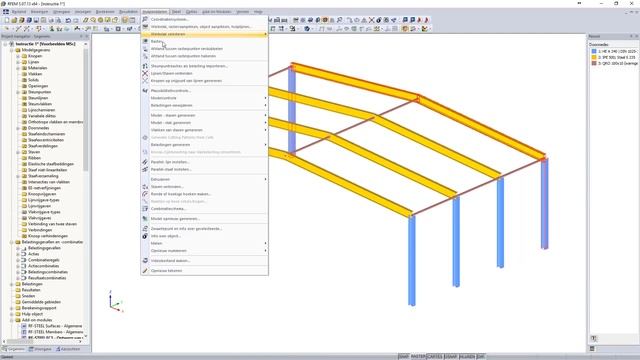This screenshot has width=640, height=360.
Task: Click the icon beside Steunpuntreacties als belasting importeren
Action: 145,66
